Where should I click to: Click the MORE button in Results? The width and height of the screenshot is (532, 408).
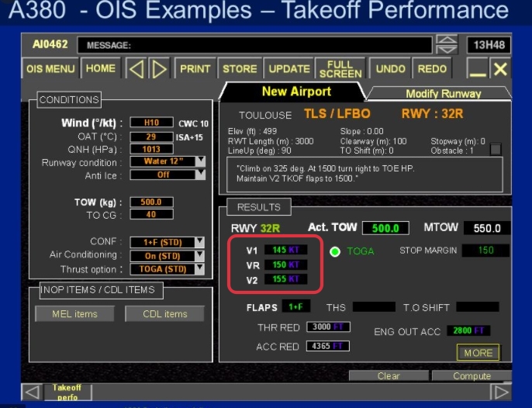coord(478,353)
